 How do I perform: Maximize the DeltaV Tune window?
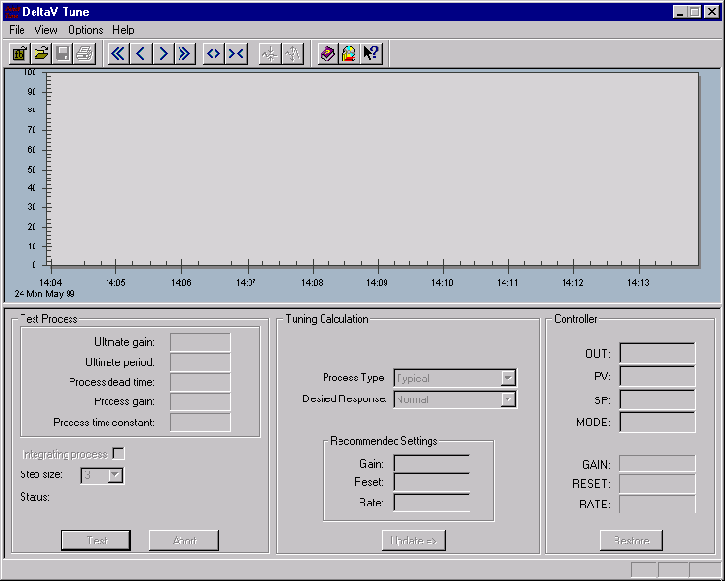coord(694,12)
